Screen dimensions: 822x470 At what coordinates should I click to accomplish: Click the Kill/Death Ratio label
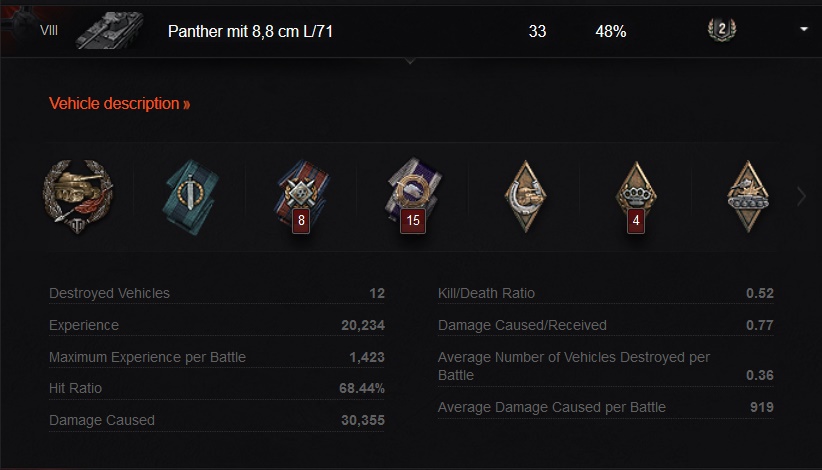coord(486,293)
